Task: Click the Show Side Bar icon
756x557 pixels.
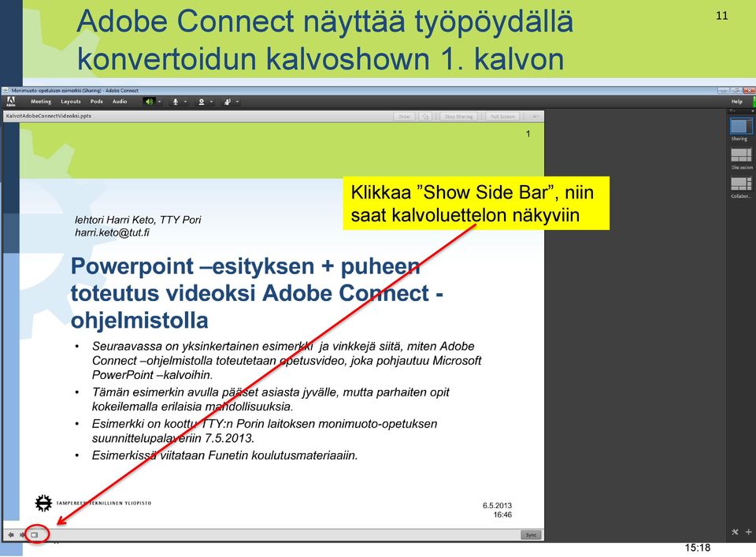Action: coord(35,535)
